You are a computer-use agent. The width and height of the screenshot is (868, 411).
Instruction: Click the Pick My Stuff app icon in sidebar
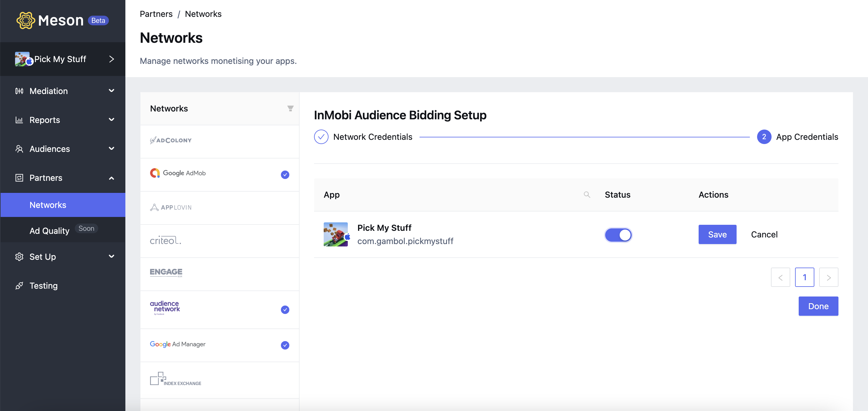point(23,59)
